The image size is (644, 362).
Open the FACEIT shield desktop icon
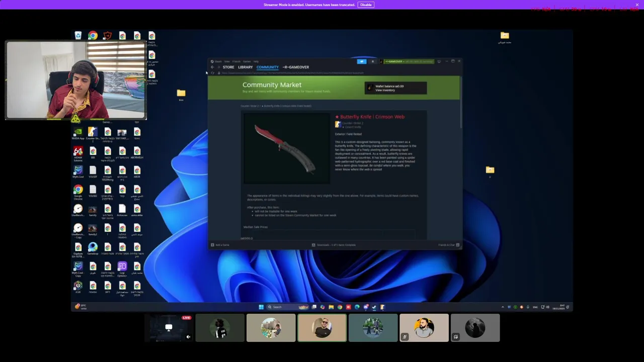(107, 35)
